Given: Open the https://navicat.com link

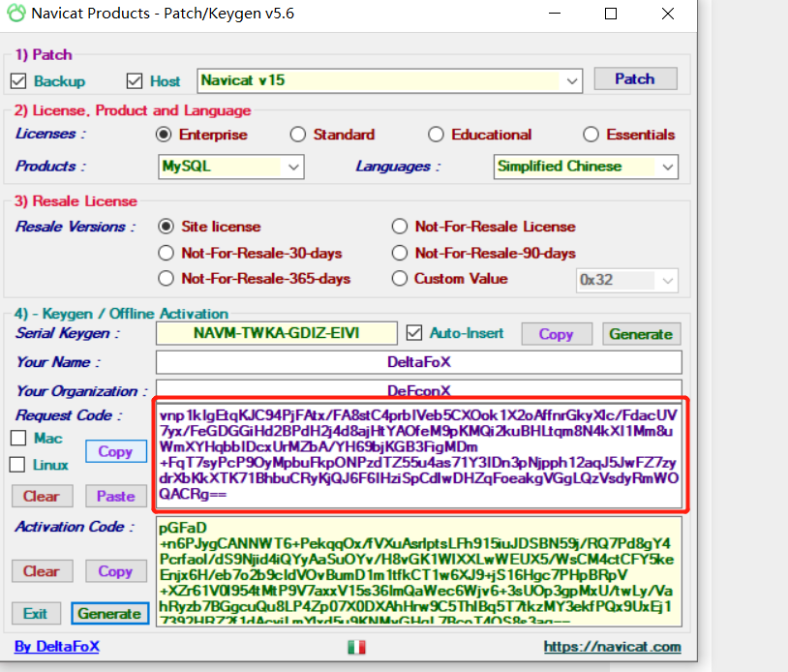Looking at the screenshot, I should click(612, 647).
